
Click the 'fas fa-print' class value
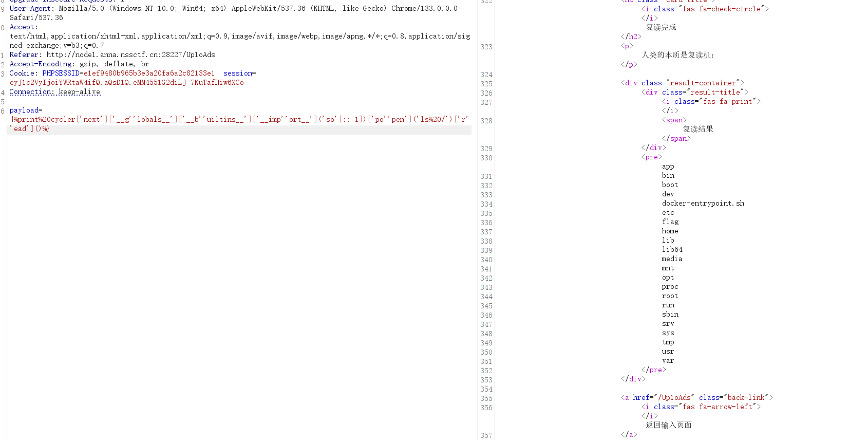[x=727, y=101]
